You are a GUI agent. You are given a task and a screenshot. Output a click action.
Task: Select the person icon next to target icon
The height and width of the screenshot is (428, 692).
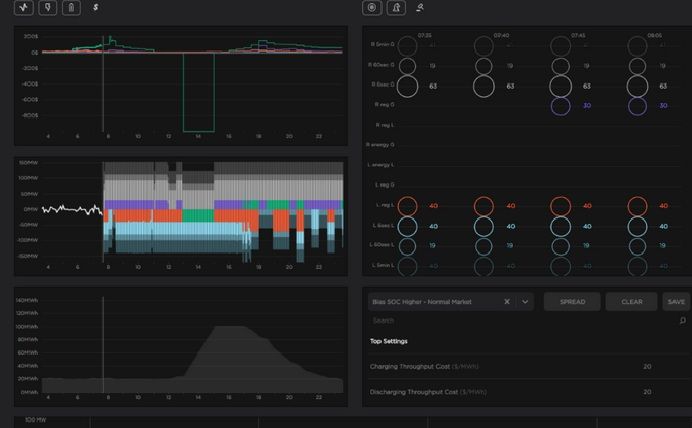[396, 8]
